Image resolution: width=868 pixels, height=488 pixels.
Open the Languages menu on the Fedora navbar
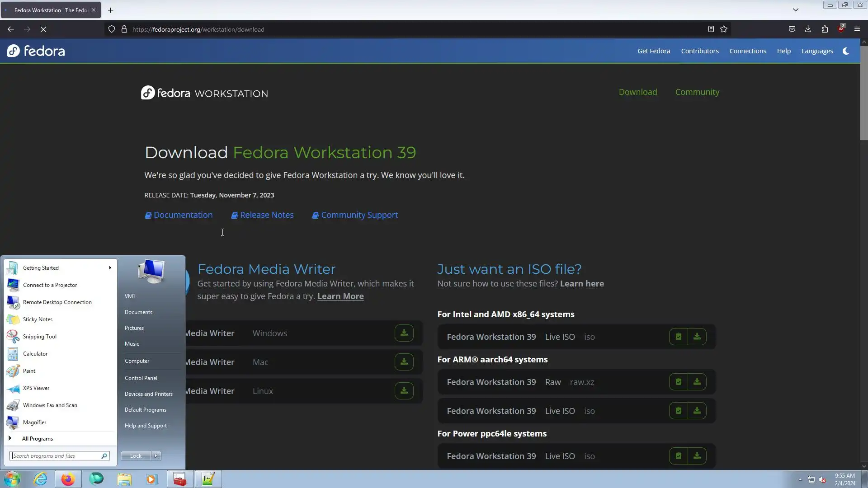tap(817, 51)
